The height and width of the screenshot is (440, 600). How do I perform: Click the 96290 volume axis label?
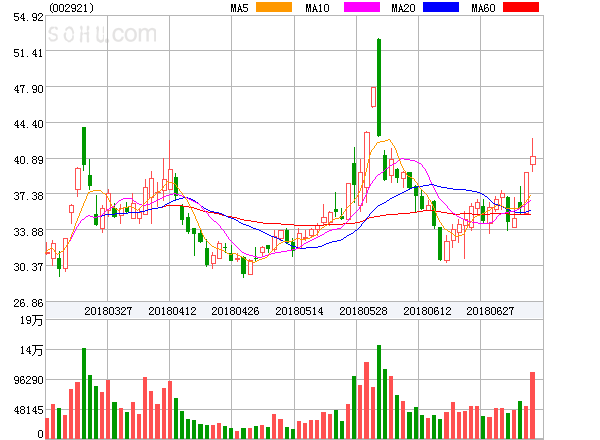tap(28, 380)
